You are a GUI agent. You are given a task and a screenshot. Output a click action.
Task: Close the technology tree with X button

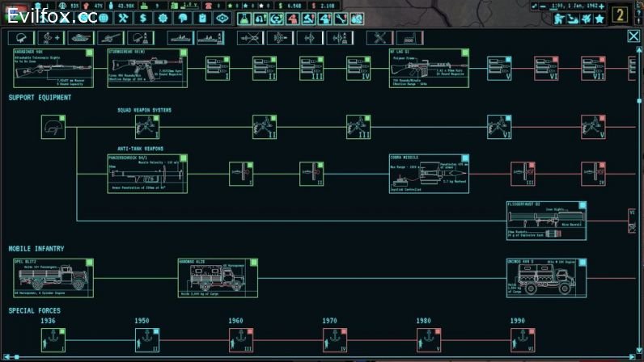click(633, 36)
